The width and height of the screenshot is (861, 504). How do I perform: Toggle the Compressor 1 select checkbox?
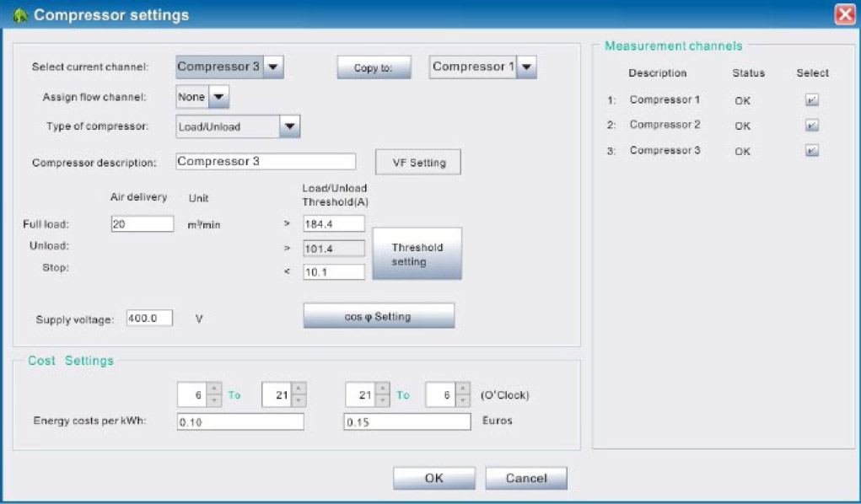tap(811, 100)
